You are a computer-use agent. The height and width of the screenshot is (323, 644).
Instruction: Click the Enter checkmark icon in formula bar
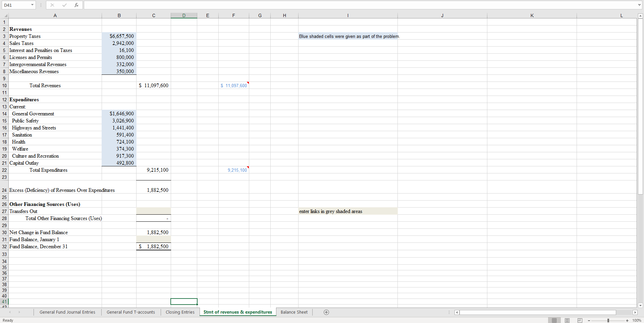[64, 5]
